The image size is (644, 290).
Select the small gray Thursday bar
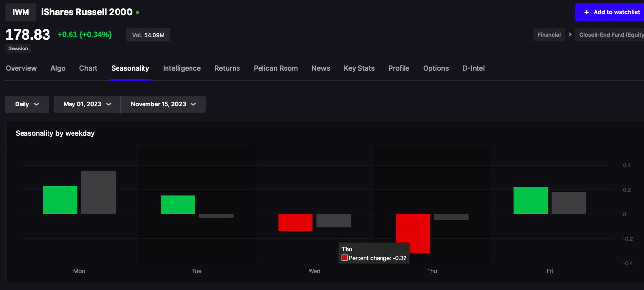coord(451,217)
